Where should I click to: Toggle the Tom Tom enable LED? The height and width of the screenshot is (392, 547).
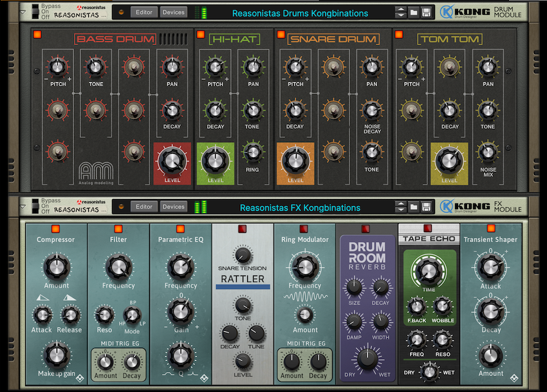[x=399, y=34]
